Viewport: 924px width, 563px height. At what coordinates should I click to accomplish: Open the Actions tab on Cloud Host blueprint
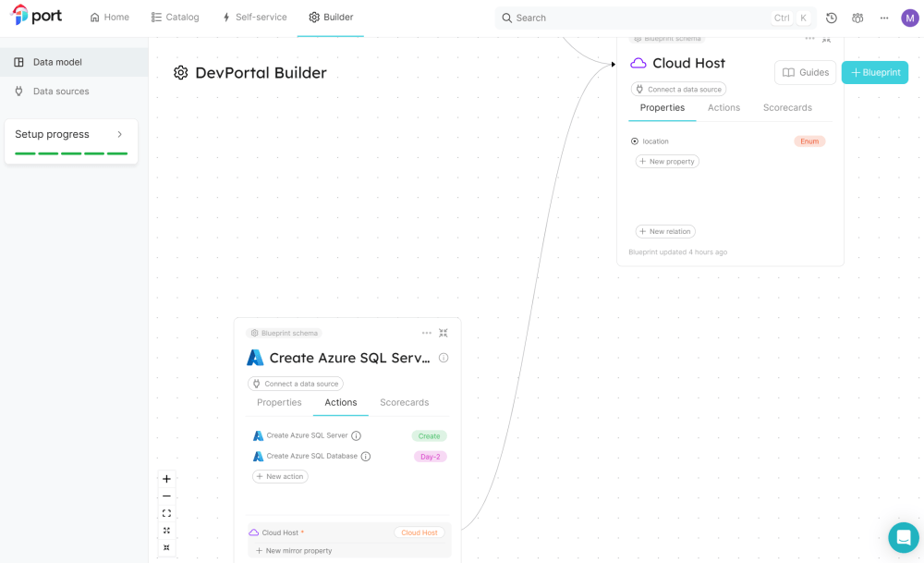click(x=723, y=107)
